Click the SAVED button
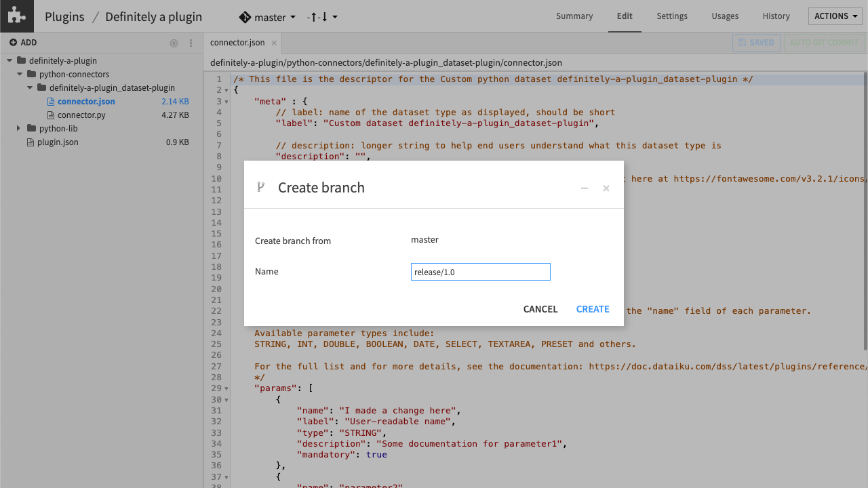Viewport: 868px width, 488px height. tap(756, 43)
